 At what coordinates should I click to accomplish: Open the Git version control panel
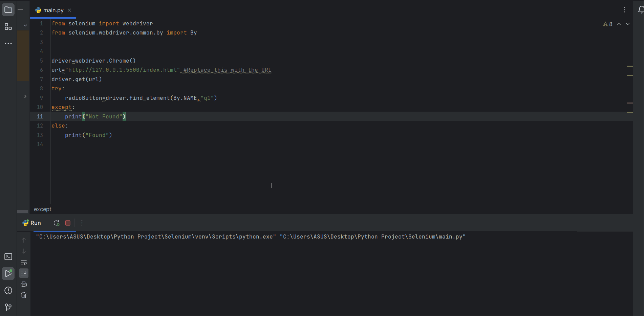tap(8, 307)
